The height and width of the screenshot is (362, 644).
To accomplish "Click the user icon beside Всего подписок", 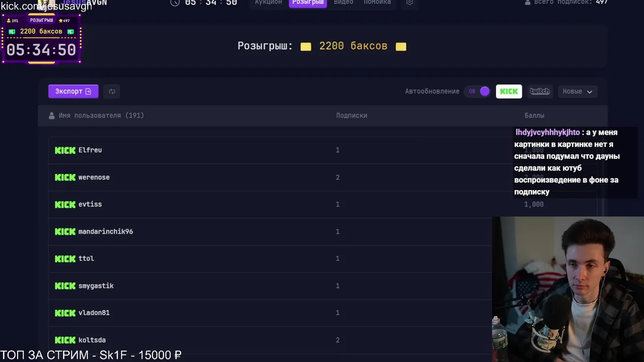I will coord(528,3).
